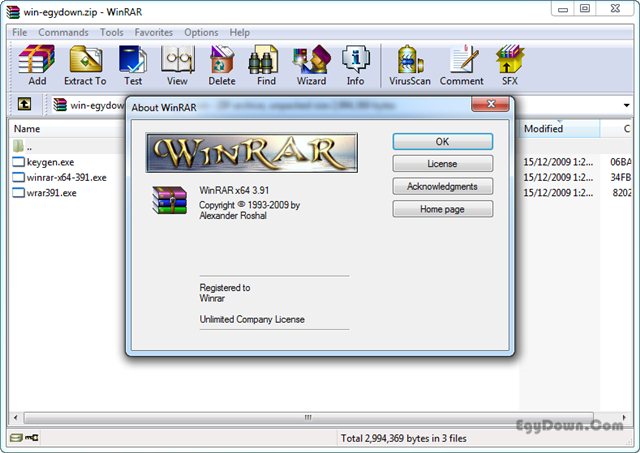Click the 'Total 2,994,369 bytes in 3 files' status
This screenshot has height=453, width=640.
(x=404, y=438)
